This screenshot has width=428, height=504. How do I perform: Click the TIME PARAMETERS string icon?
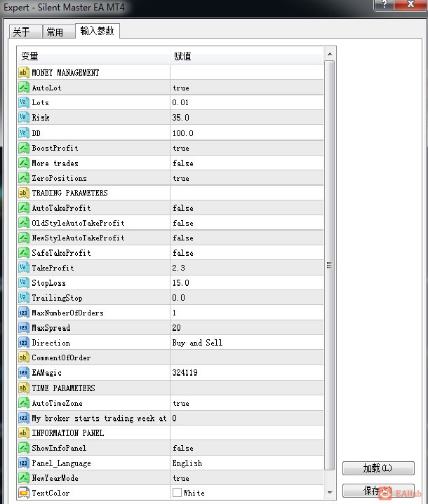23,388
